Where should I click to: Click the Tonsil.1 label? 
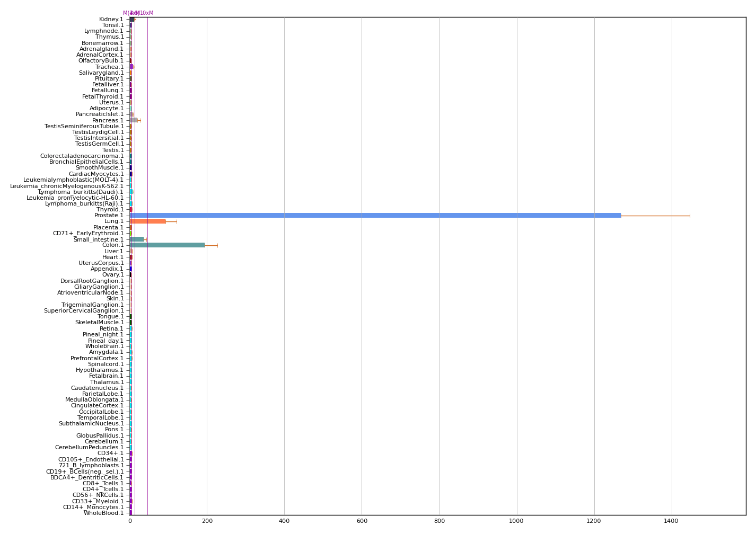[x=113, y=25]
